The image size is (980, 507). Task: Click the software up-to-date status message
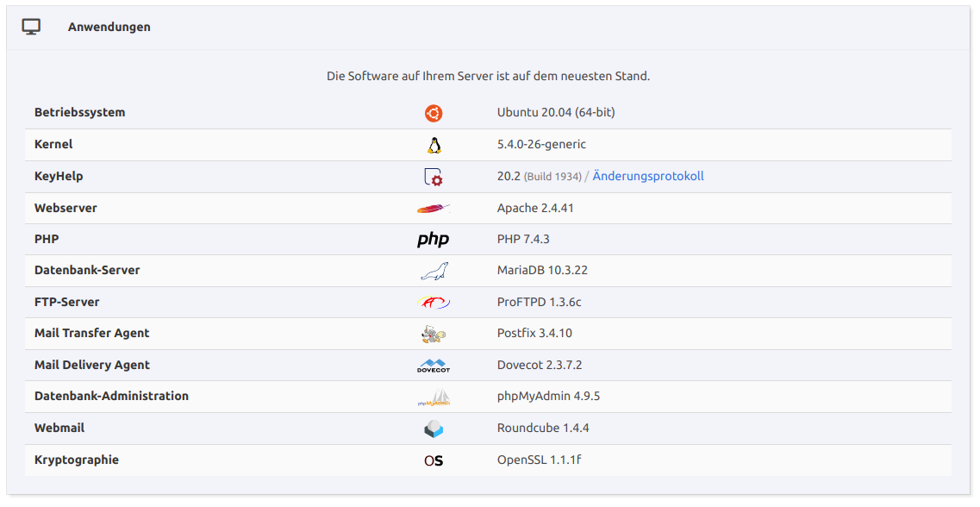pos(488,76)
